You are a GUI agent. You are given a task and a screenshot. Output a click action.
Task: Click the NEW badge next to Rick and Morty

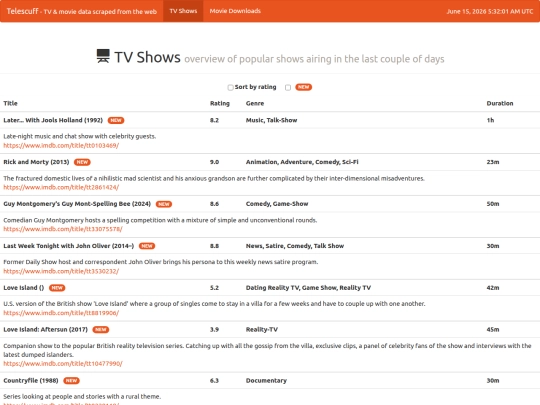tap(82, 162)
